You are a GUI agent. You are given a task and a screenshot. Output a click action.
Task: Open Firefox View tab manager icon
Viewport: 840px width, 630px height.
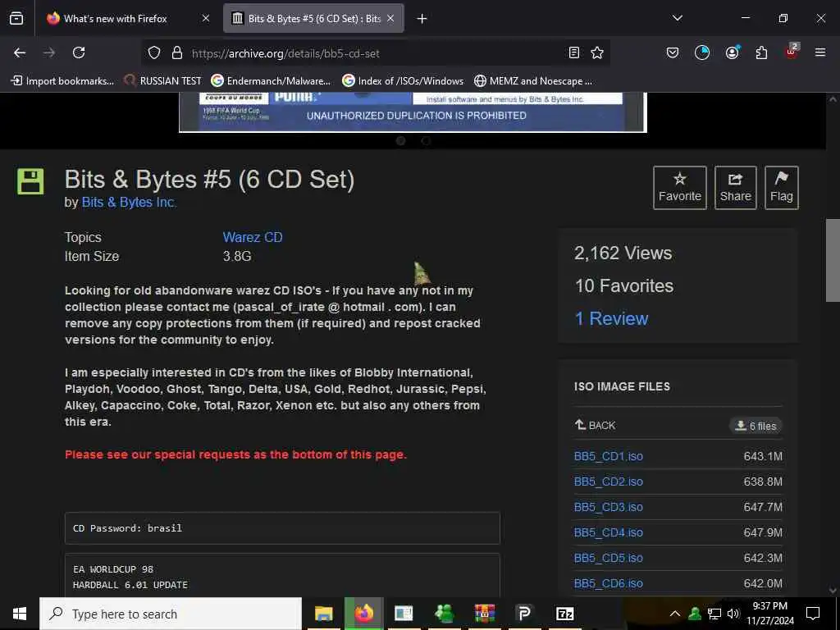(x=16, y=18)
